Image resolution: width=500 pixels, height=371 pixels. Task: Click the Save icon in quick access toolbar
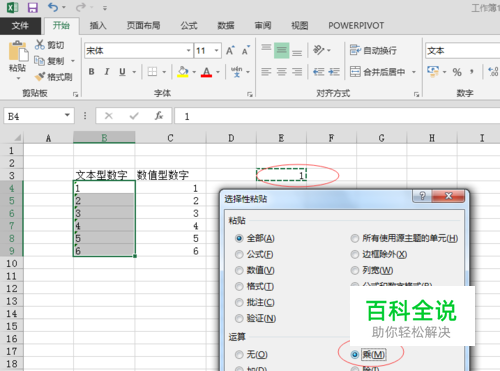click(x=32, y=7)
